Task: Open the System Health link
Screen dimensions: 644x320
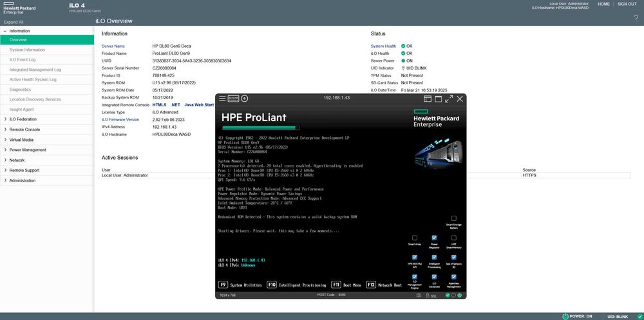Action: click(384, 46)
